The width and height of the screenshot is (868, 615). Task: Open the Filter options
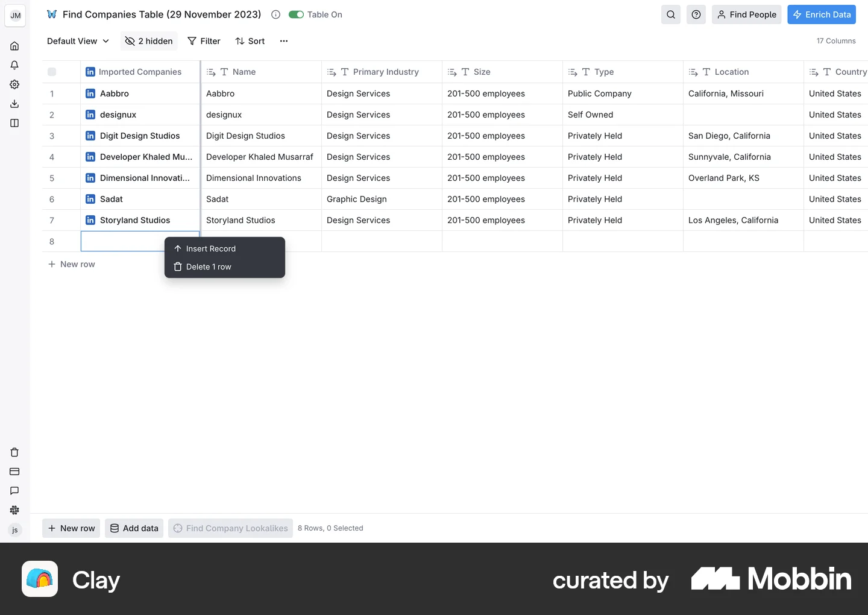[204, 41]
